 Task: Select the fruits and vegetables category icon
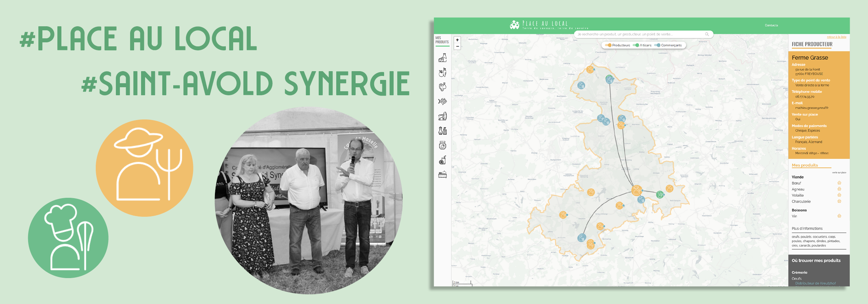(443, 72)
